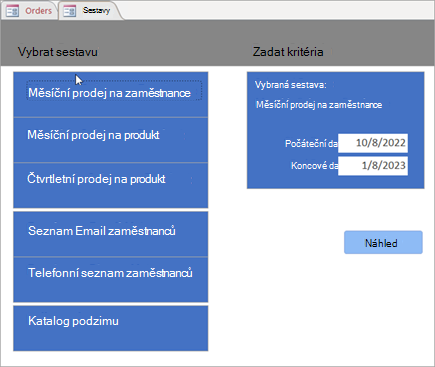435x367 pixels.
Task: Focus the start date field showing 10/8/2022
Action: [373, 143]
